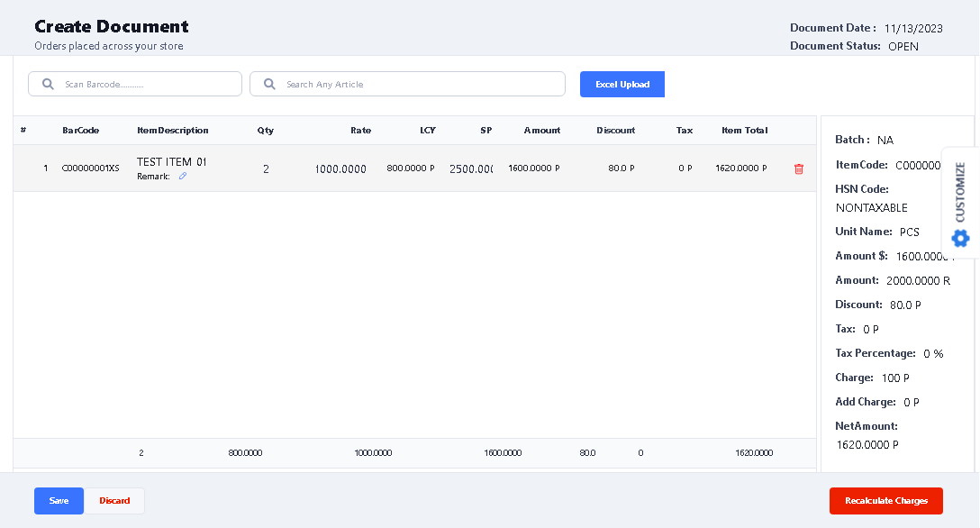Click Tax Percentage 0 % value
This screenshot has height=528, width=980.
click(933, 354)
